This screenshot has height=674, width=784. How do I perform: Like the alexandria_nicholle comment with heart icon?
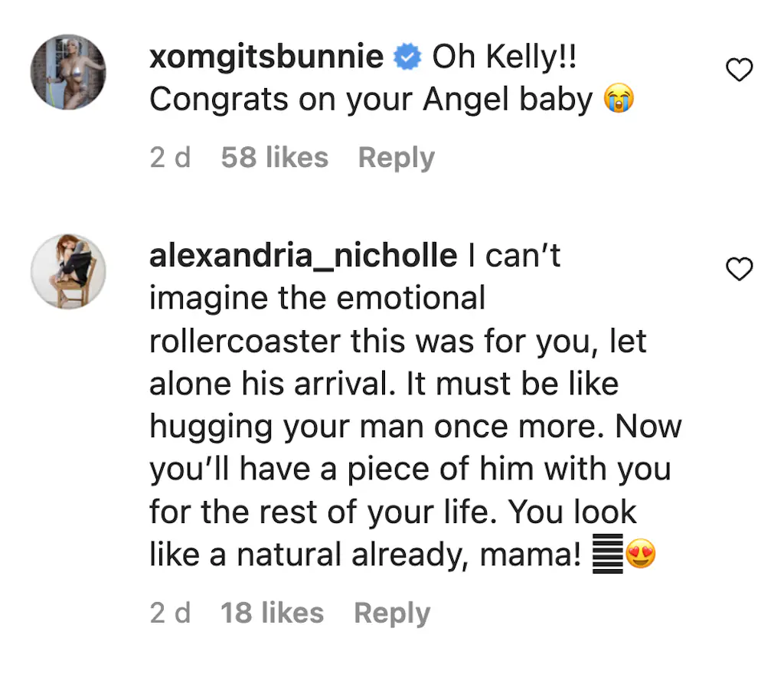coord(739,270)
